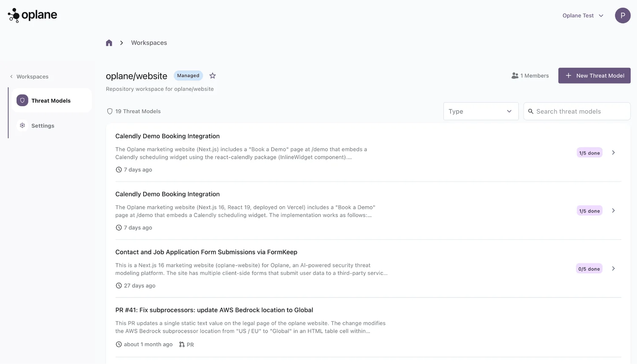Click the breadcrumb separator chevron
Screen dimensions: 637x364
tap(121, 43)
